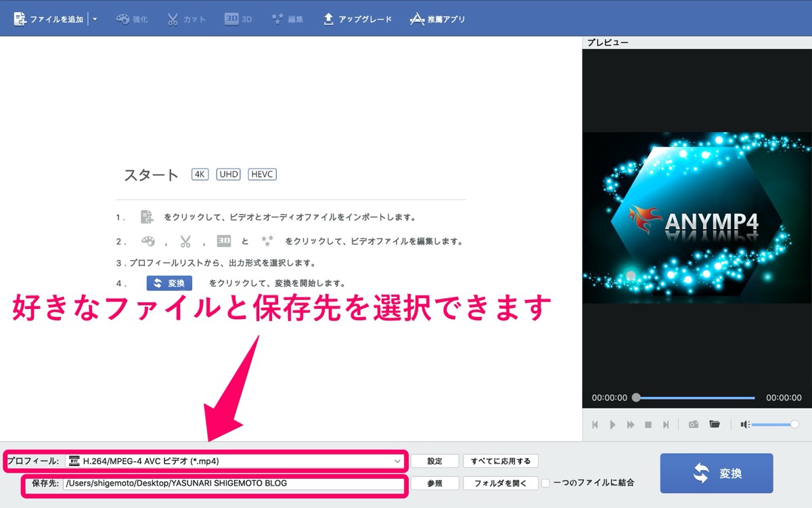Click the ファイルを追加 (add file) button
This screenshot has width=812, height=508.
[47, 19]
